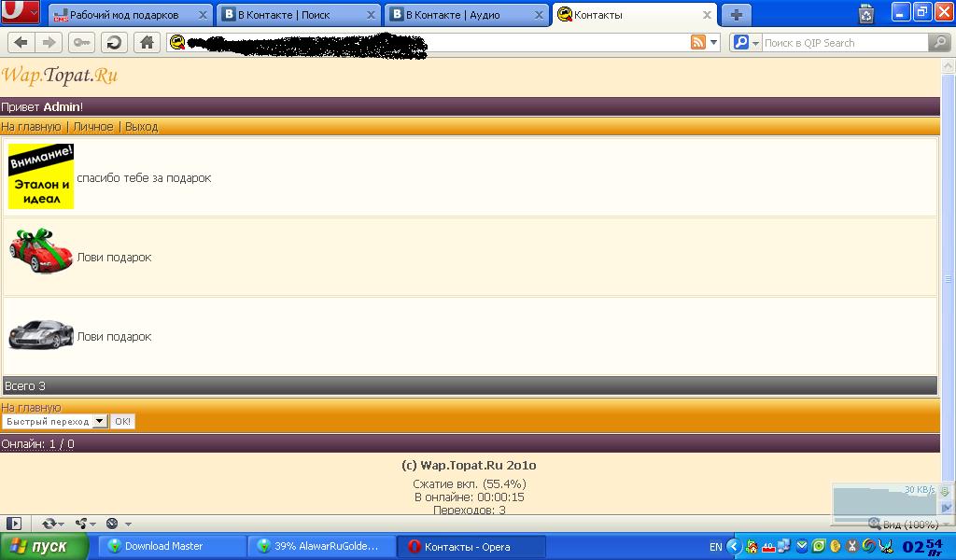
Task: Switch to '39% AlawarRuGolde...' taskbar button
Action: [x=322, y=547]
